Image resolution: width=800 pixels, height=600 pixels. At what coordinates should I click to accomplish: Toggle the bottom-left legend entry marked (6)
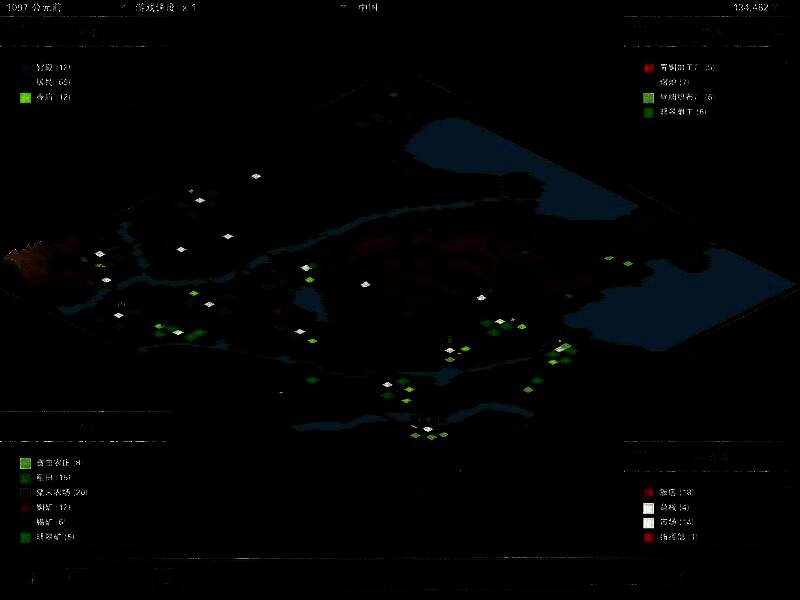pyautogui.click(x=50, y=522)
